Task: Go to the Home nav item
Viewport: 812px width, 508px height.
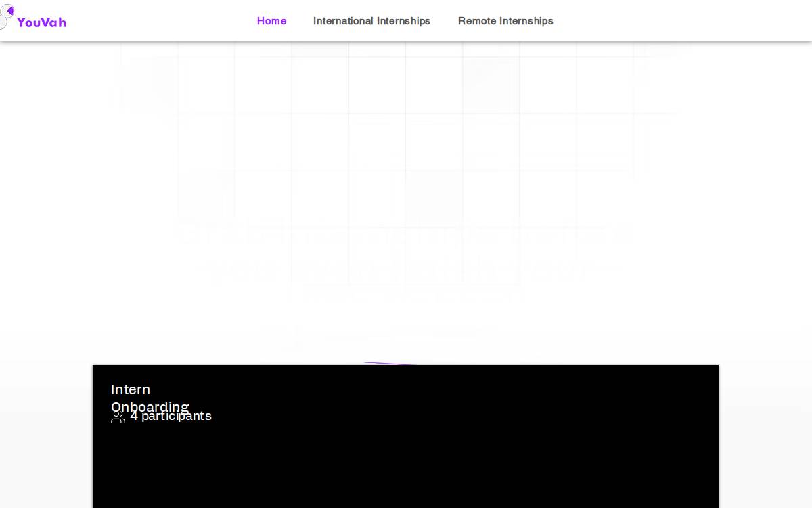Action: click(x=271, y=21)
